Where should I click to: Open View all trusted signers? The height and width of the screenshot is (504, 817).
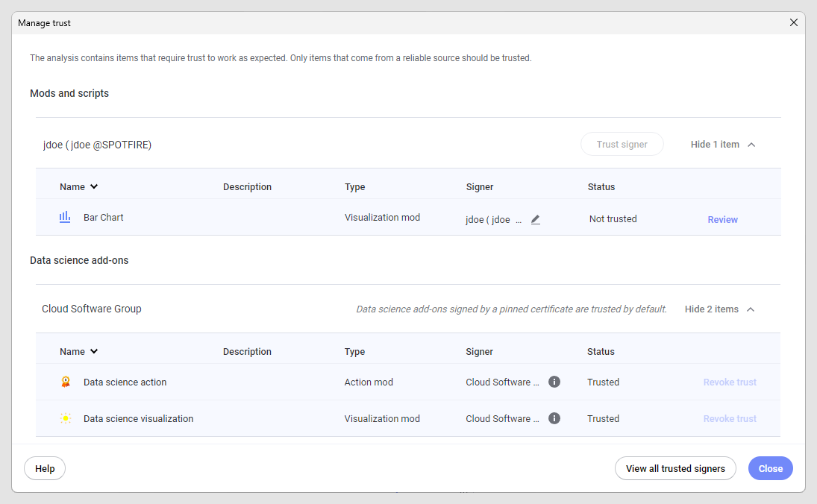675,469
